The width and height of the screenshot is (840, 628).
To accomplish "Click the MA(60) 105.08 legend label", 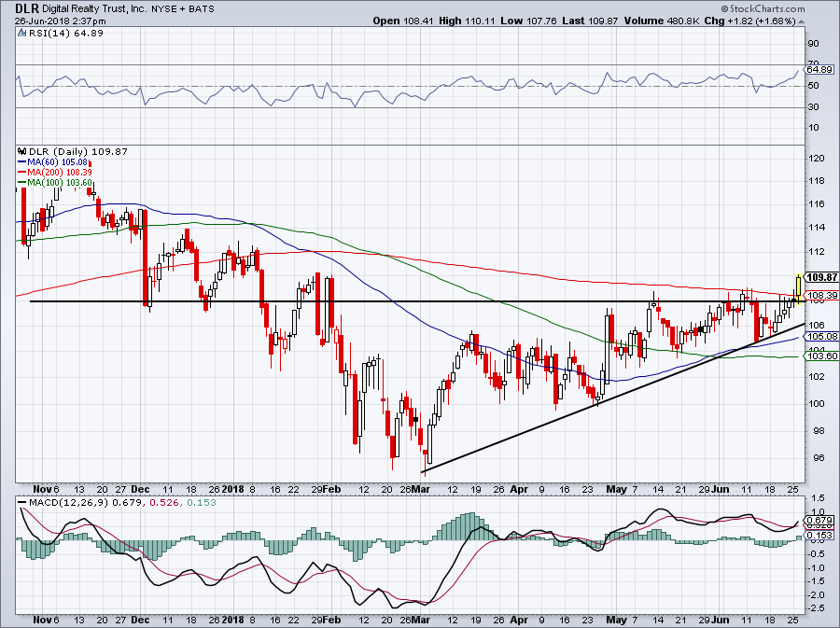I will click(57, 161).
